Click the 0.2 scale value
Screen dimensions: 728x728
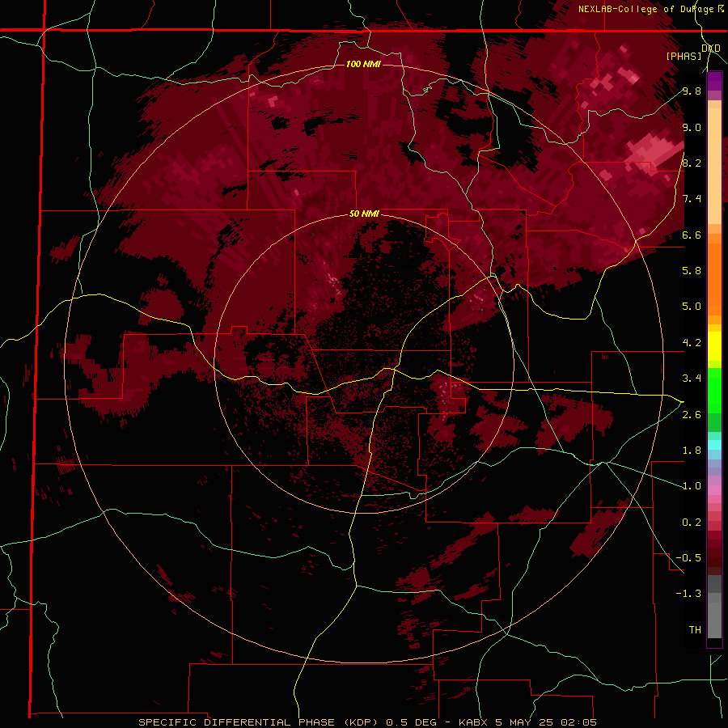692,523
